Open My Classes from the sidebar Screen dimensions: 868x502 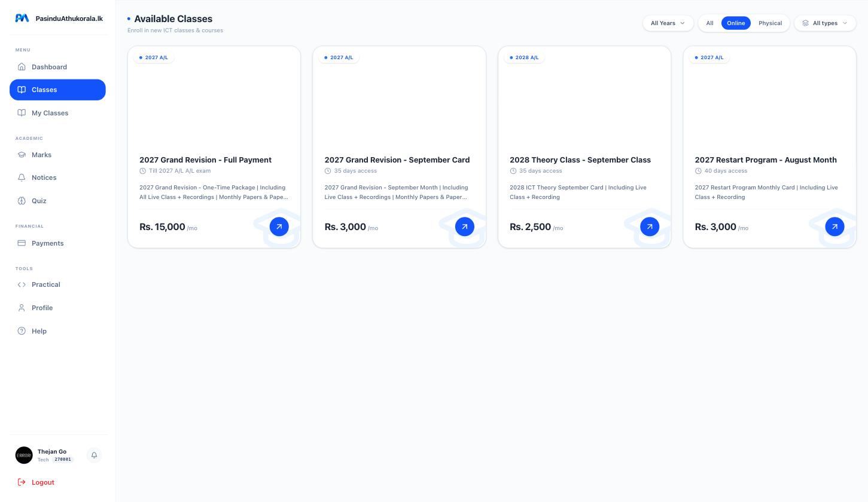(x=57, y=113)
